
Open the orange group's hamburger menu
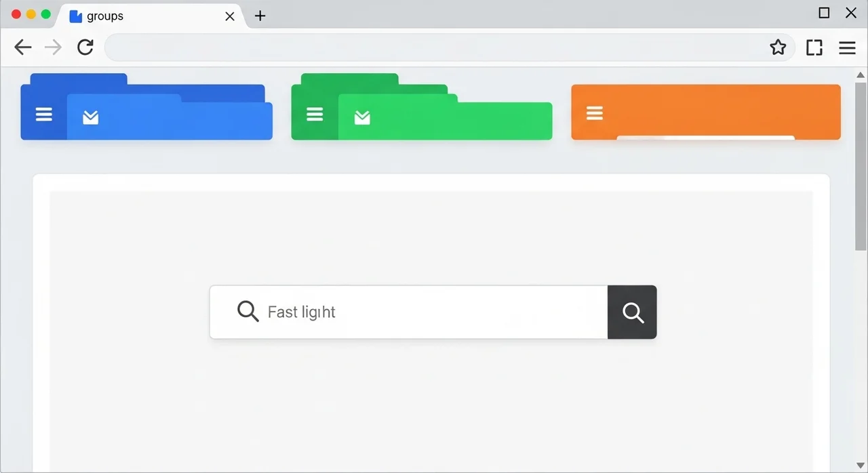(x=595, y=113)
